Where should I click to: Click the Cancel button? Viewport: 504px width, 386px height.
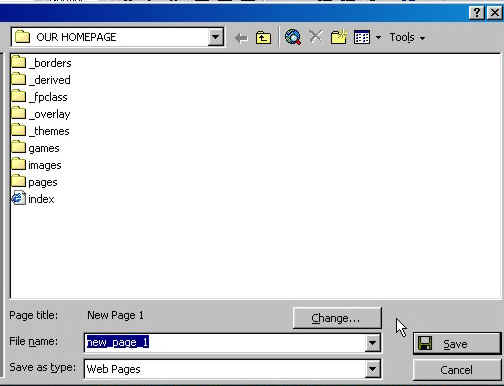tap(456, 370)
